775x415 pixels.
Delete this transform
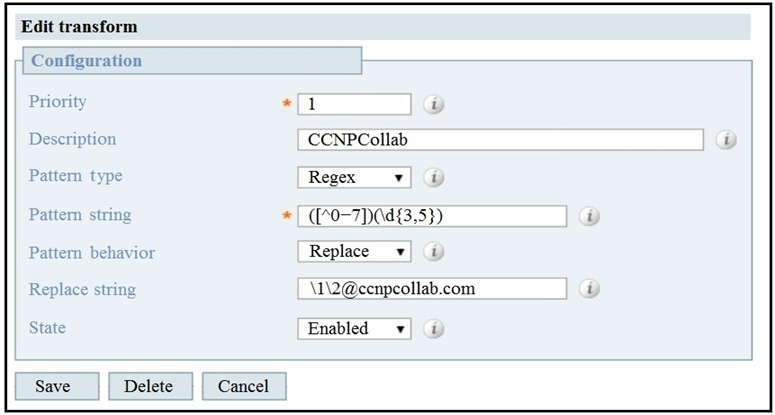coord(148,386)
